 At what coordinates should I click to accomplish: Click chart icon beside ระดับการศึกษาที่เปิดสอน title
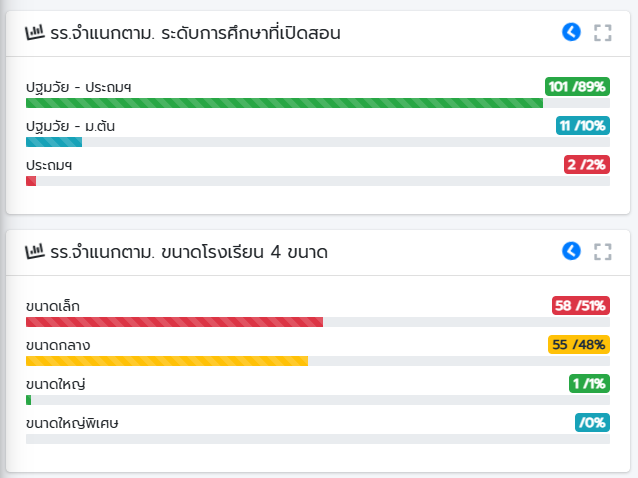tap(35, 33)
